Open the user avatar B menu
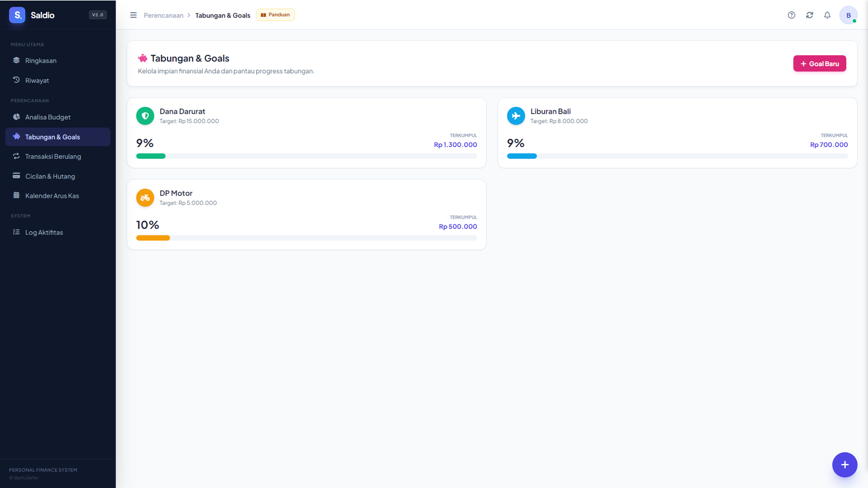The height and width of the screenshot is (488, 868). [848, 15]
